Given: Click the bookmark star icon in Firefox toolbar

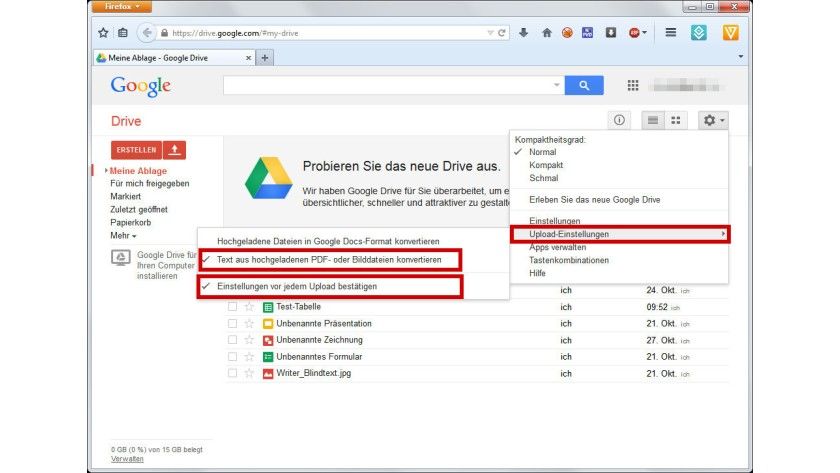Looking at the screenshot, I should pyautogui.click(x=103, y=33).
